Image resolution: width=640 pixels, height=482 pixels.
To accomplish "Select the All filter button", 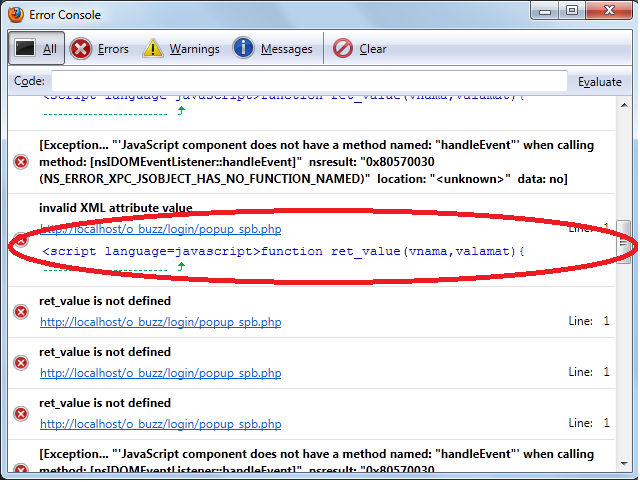I will (36, 48).
